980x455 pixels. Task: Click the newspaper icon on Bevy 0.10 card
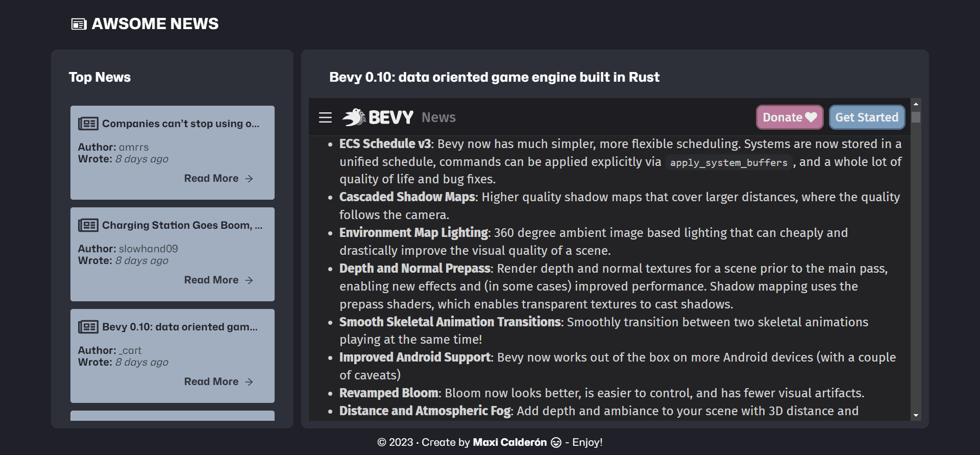(88, 327)
